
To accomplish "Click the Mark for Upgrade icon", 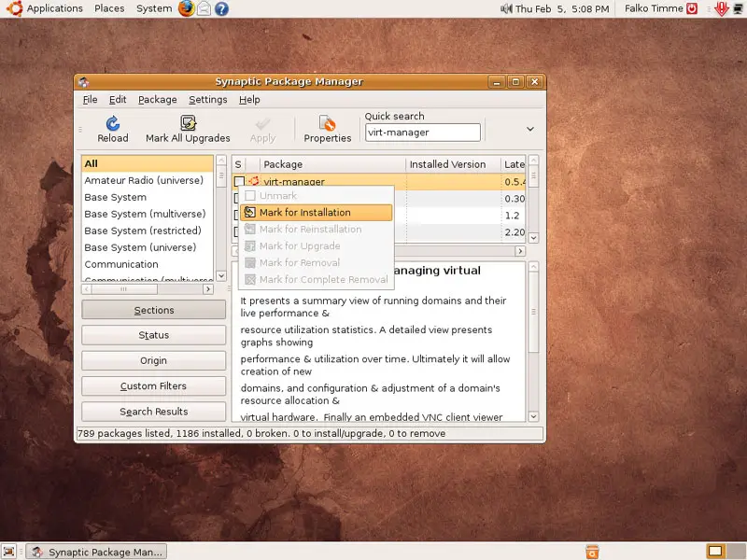I will (x=250, y=245).
